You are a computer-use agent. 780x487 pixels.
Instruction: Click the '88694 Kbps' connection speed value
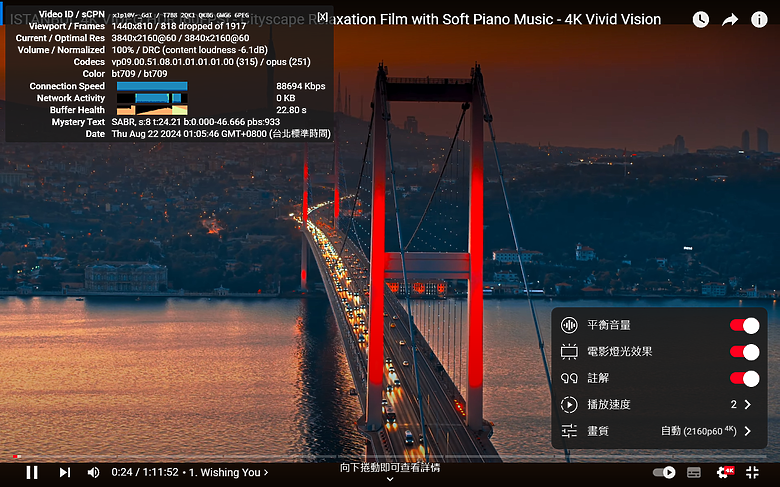coord(300,86)
